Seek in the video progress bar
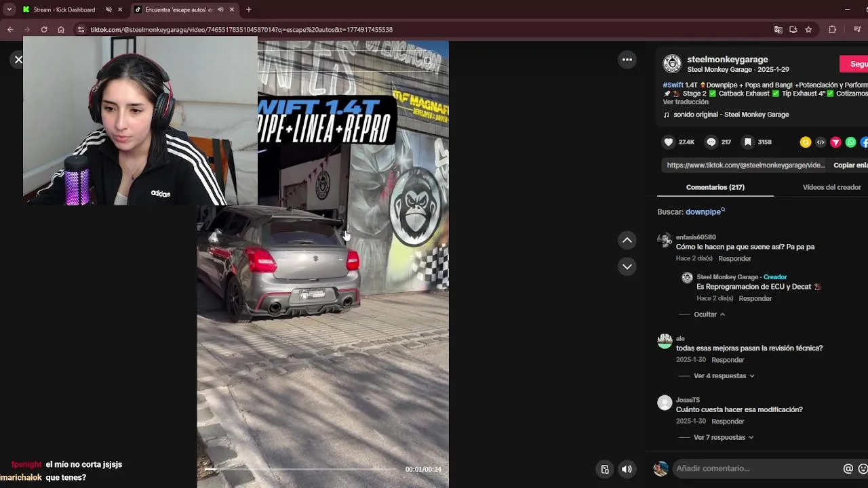This screenshot has width=868, height=488. (301, 469)
